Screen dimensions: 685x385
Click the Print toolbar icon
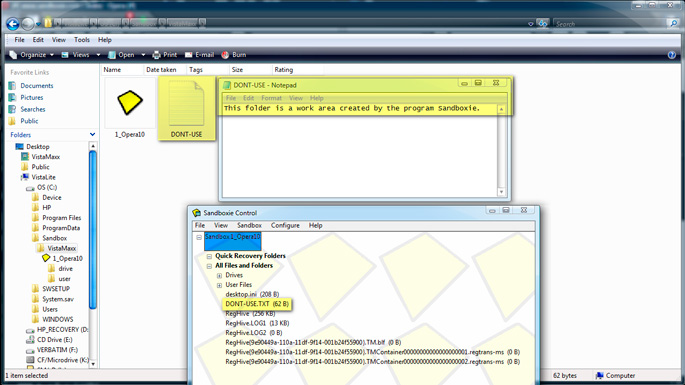click(156, 55)
